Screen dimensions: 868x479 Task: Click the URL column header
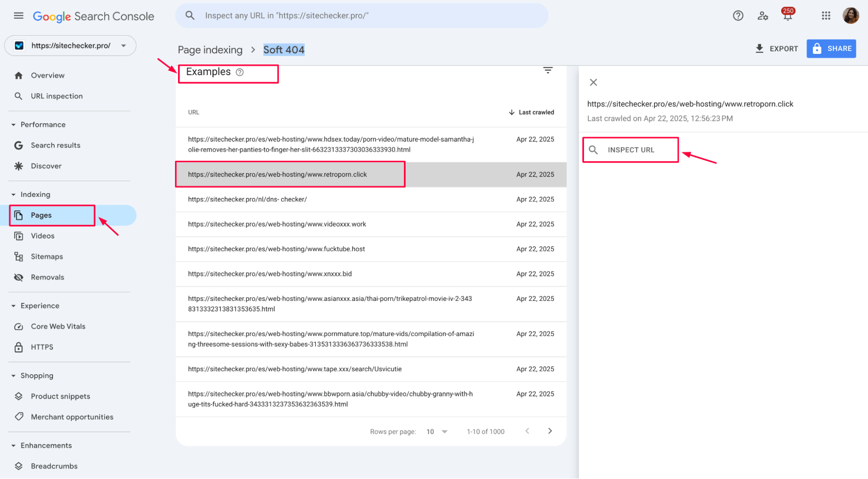(x=194, y=112)
